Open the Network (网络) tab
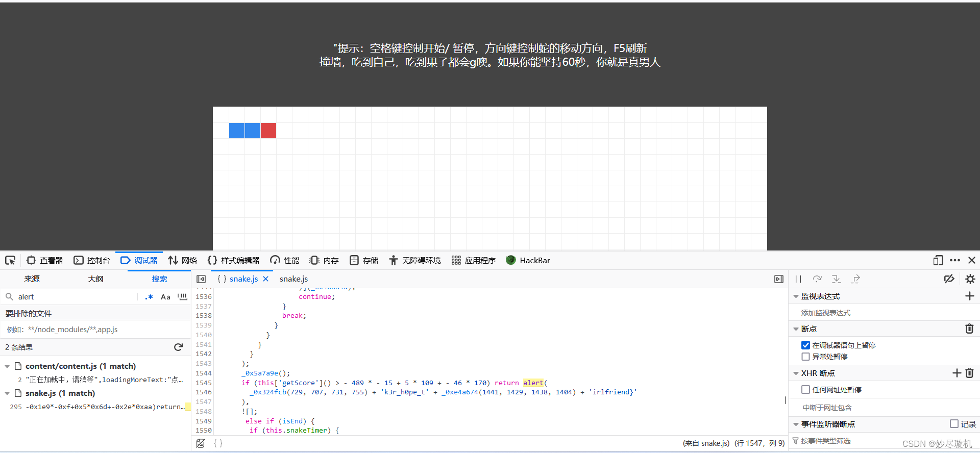 point(183,261)
